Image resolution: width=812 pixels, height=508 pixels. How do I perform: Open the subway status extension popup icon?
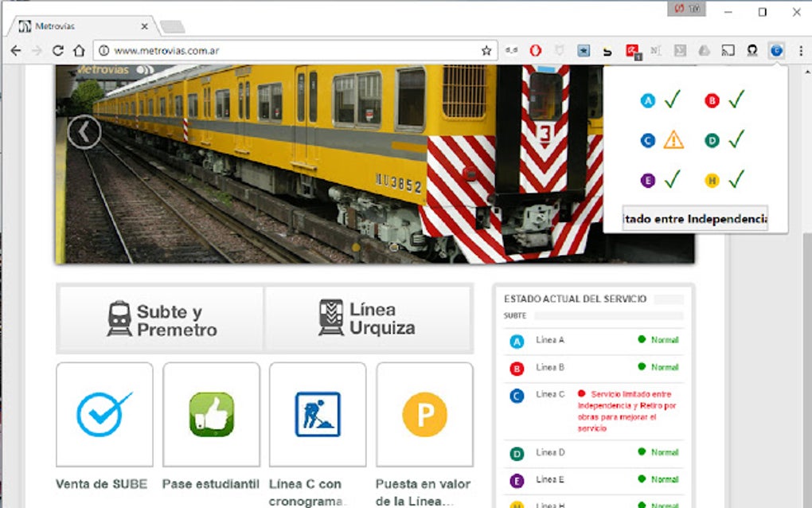tap(776, 49)
